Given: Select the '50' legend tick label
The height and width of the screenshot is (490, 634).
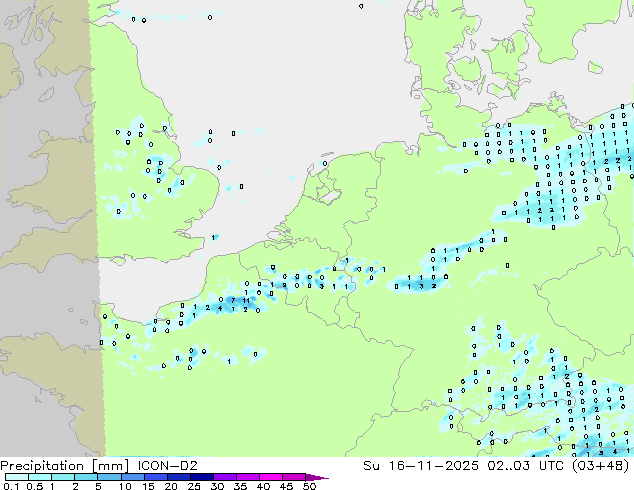Looking at the screenshot, I should (x=310, y=486).
